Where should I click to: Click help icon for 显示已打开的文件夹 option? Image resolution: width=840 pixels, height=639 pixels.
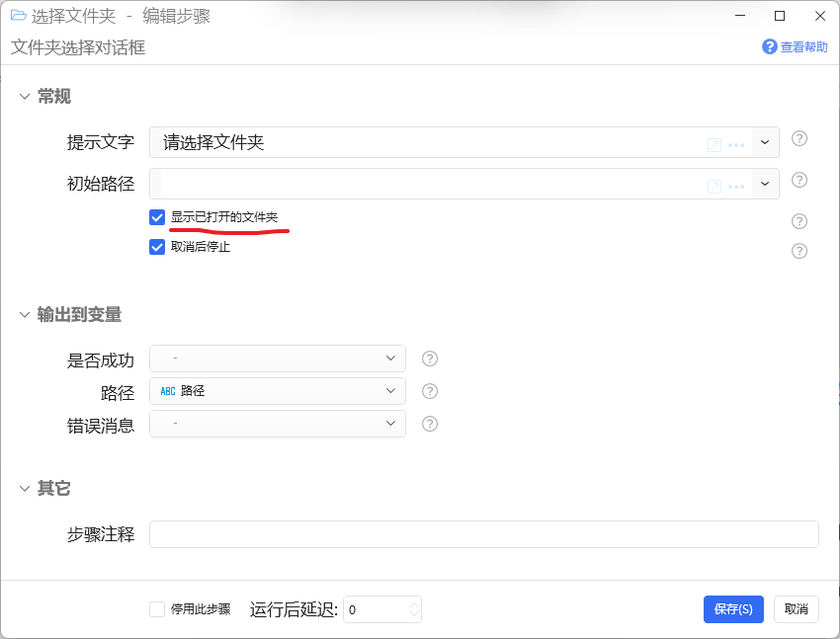tap(798, 221)
